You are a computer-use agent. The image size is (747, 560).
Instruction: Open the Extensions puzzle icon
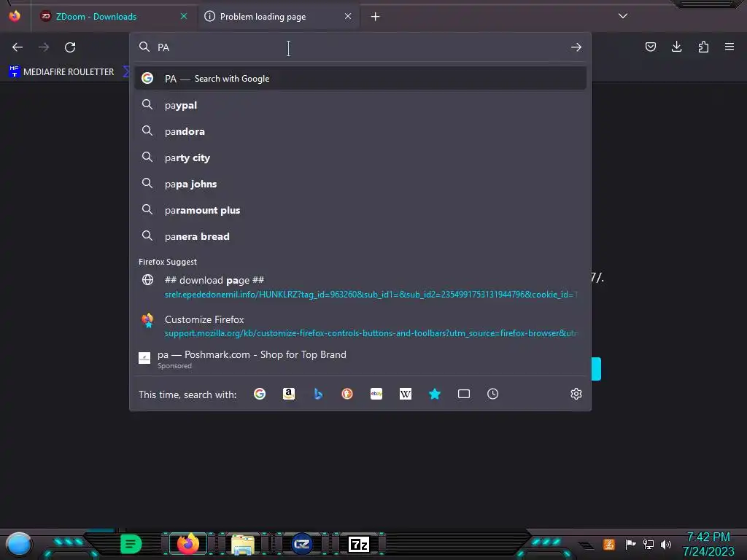pos(703,47)
